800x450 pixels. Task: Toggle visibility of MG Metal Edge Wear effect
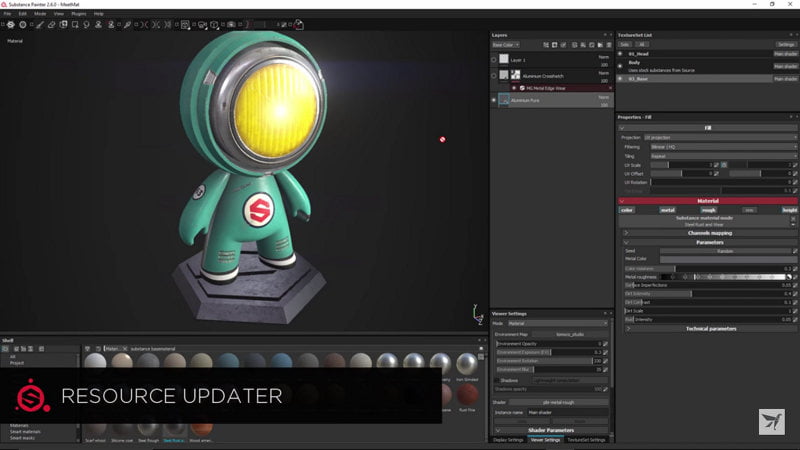(x=514, y=88)
